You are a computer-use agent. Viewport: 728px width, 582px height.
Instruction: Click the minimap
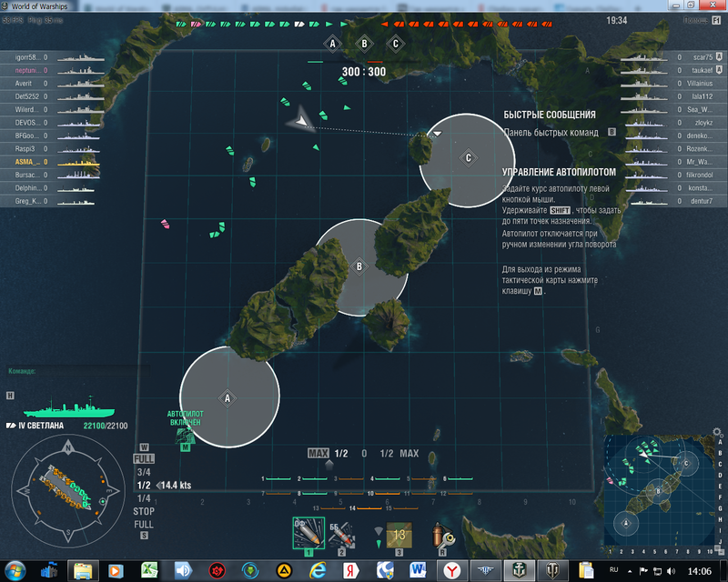pyautogui.click(x=660, y=491)
